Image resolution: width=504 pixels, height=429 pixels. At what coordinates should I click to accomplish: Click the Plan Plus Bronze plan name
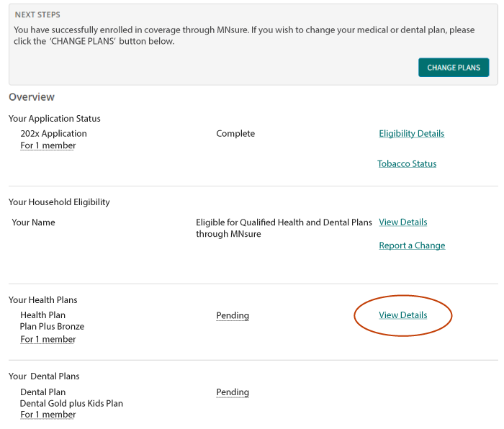(52, 327)
